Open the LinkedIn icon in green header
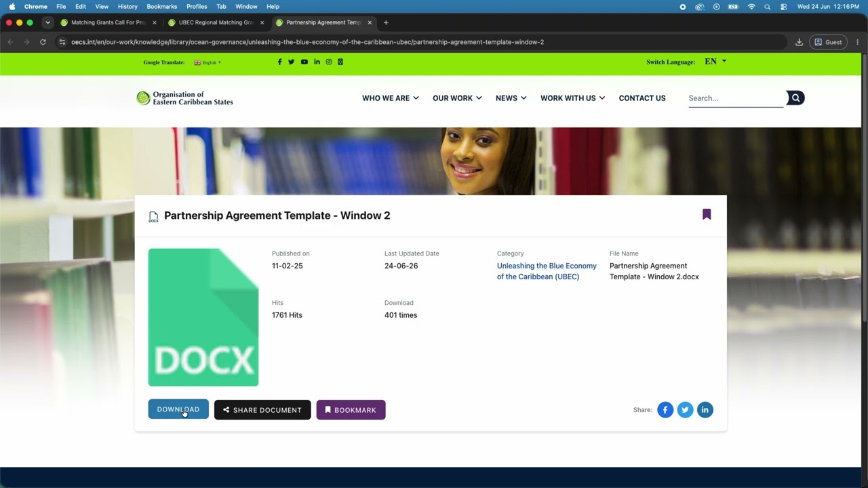868x488 pixels. 317,62
